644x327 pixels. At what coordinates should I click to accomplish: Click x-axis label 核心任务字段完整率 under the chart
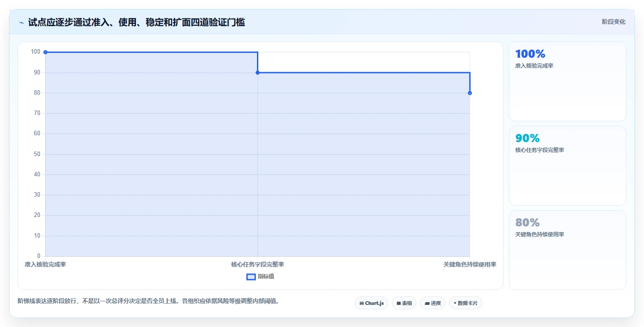[x=257, y=264]
